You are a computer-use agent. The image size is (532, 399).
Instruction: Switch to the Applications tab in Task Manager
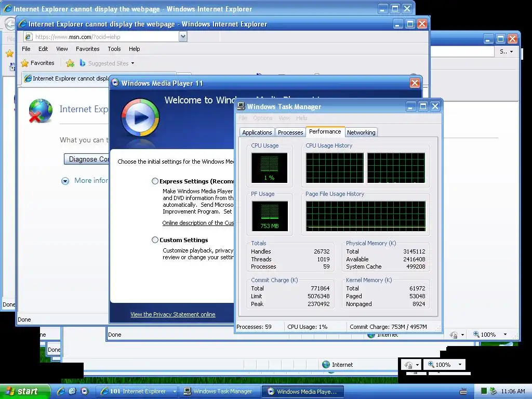[257, 132]
